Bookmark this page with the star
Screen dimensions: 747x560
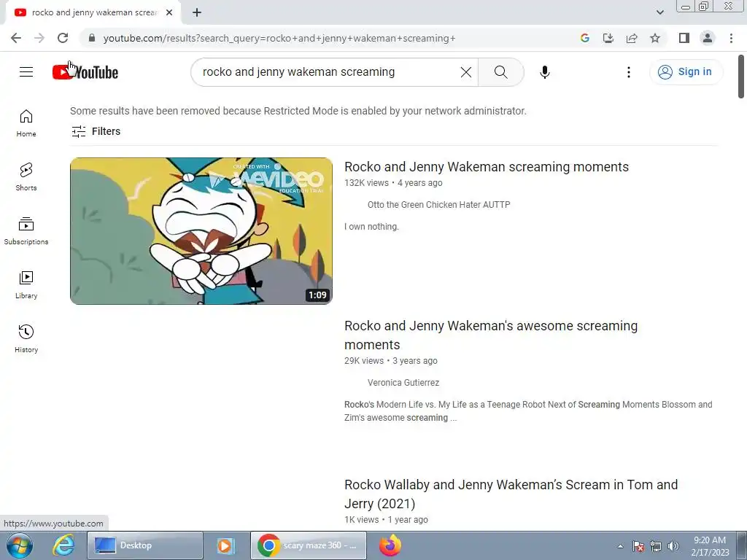655,38
